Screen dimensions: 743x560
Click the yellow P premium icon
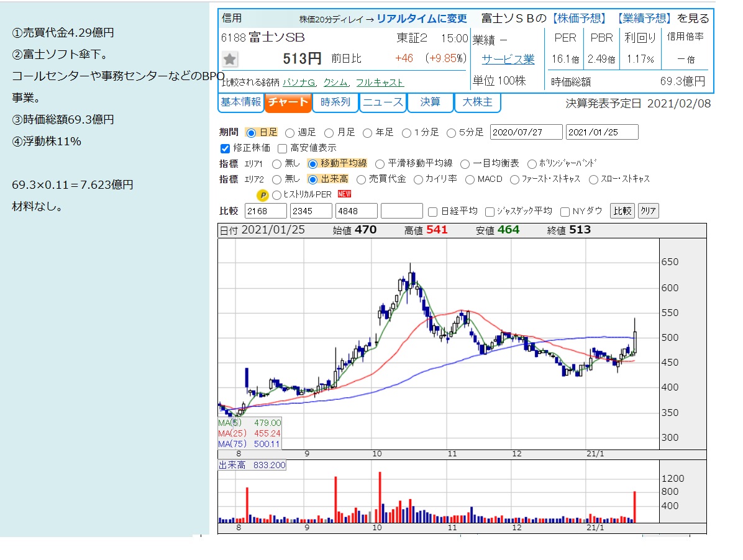pos(262,194)
